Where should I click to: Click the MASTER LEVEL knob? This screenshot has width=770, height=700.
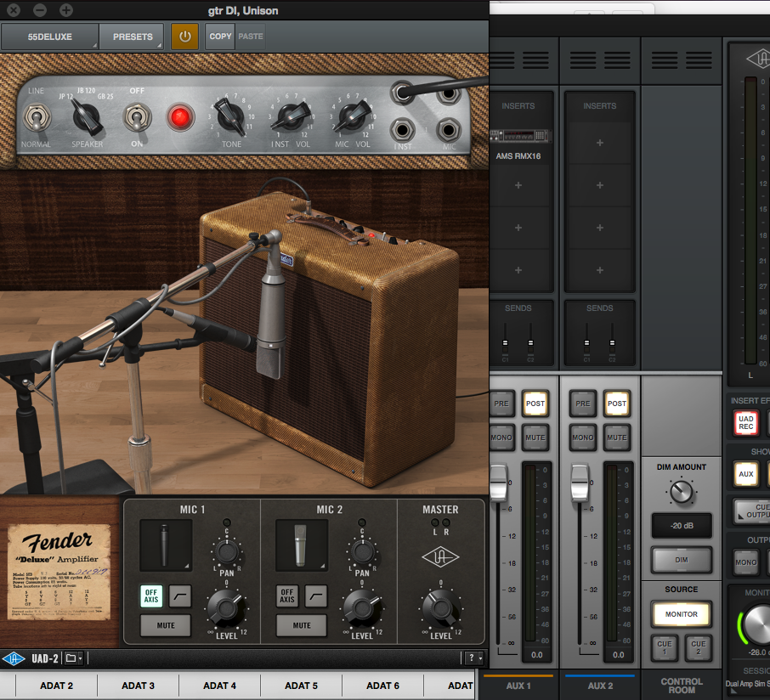[x=440, y=608]
